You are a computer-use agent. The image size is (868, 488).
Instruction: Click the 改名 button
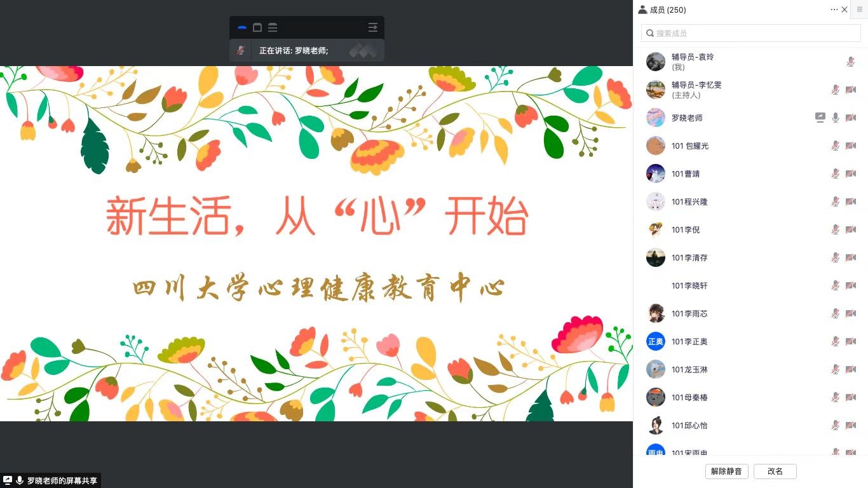pos(775,471)
